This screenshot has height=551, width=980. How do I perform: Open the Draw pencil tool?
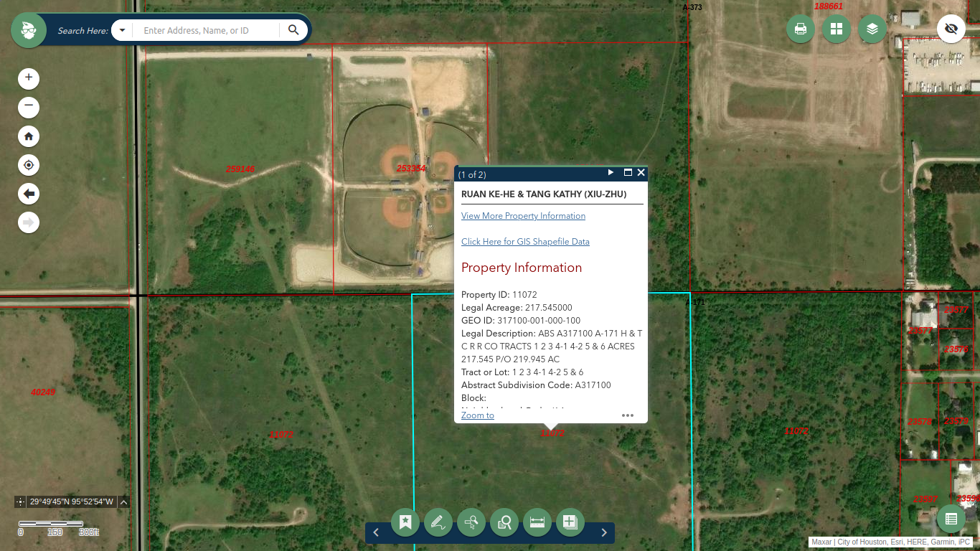tap(438, 522)
